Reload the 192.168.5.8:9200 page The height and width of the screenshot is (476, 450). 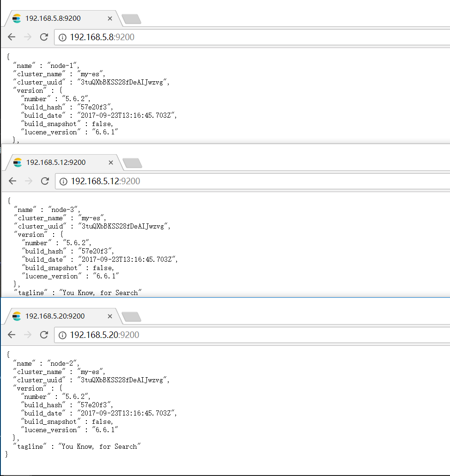(44, 37)
